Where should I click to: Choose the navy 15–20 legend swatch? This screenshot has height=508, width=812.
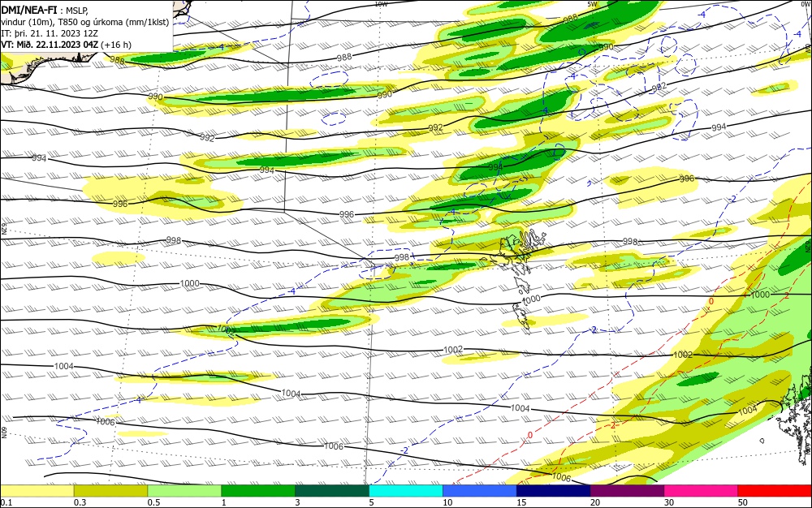pyautogui.click(x=553, y=491)
